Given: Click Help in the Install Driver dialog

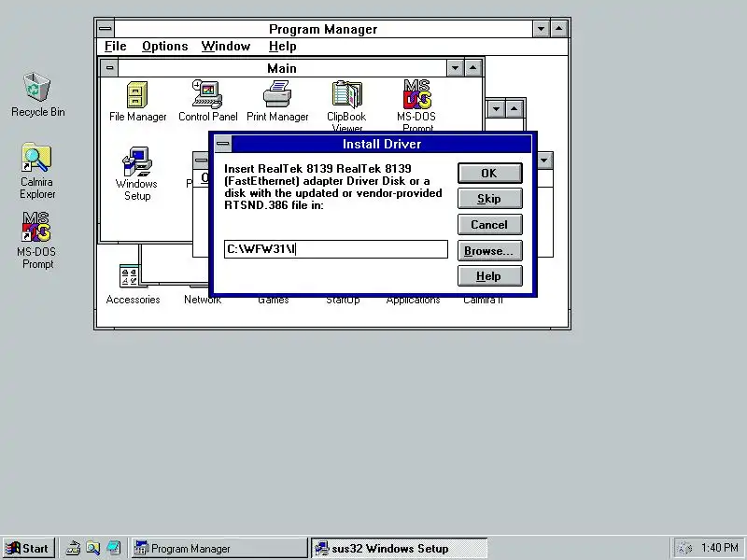Looking at the screenshot, I should pyautogui.click(x=489, y=276).
